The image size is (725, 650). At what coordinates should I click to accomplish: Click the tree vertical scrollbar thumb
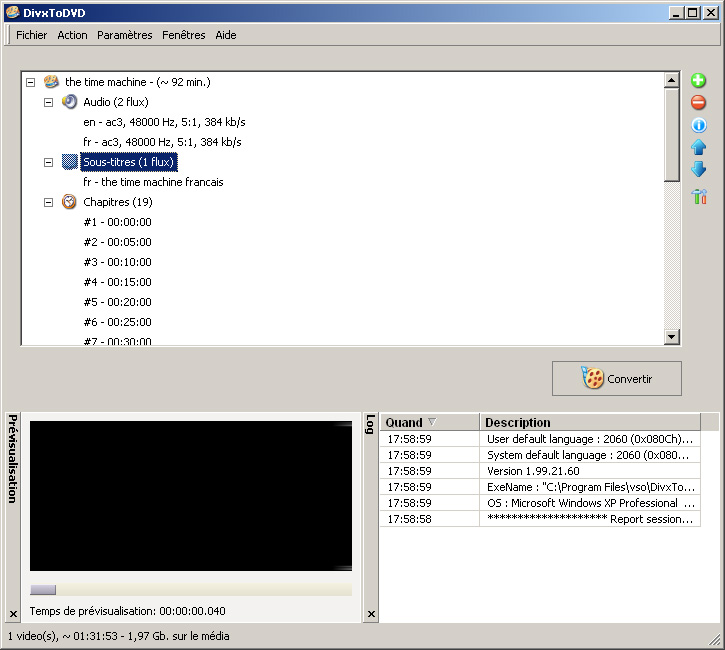671,135
